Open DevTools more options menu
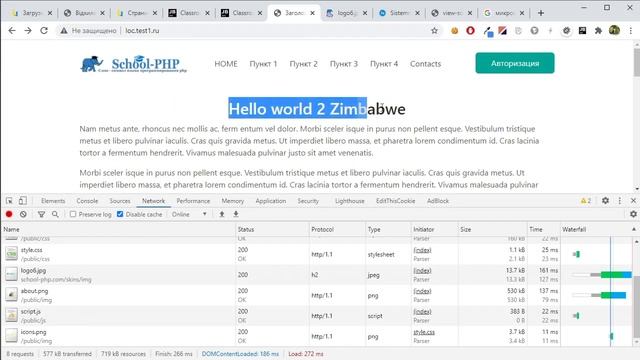Screen dimensions: 640x360 click(x=620, y=200)
